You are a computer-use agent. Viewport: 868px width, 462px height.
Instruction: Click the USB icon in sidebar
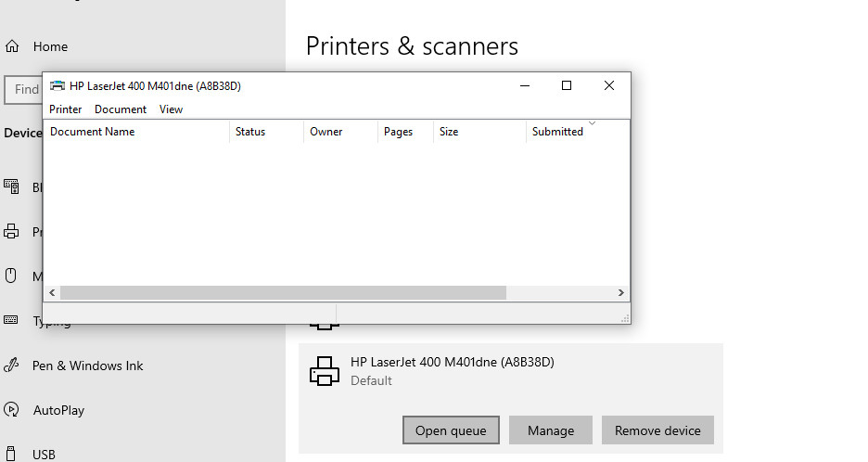11,455
